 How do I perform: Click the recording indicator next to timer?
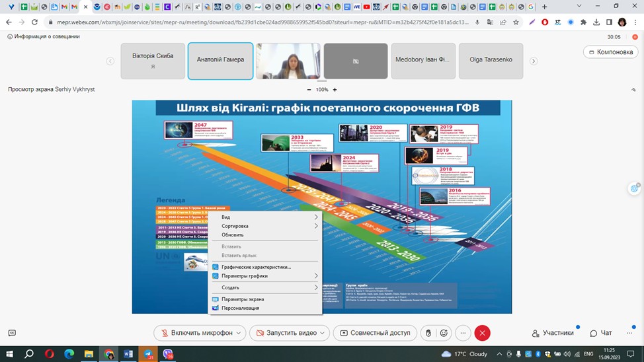click(635, 37)
